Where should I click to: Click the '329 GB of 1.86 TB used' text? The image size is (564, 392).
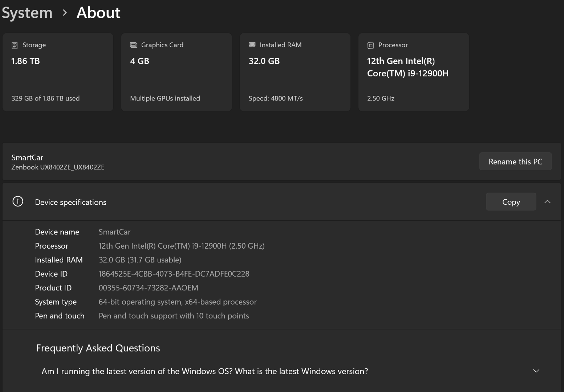pyautogui.click(x=45, y=98)
